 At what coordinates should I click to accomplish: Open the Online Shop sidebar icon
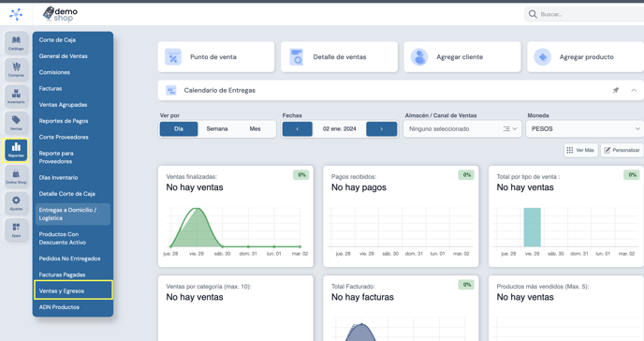16,176
